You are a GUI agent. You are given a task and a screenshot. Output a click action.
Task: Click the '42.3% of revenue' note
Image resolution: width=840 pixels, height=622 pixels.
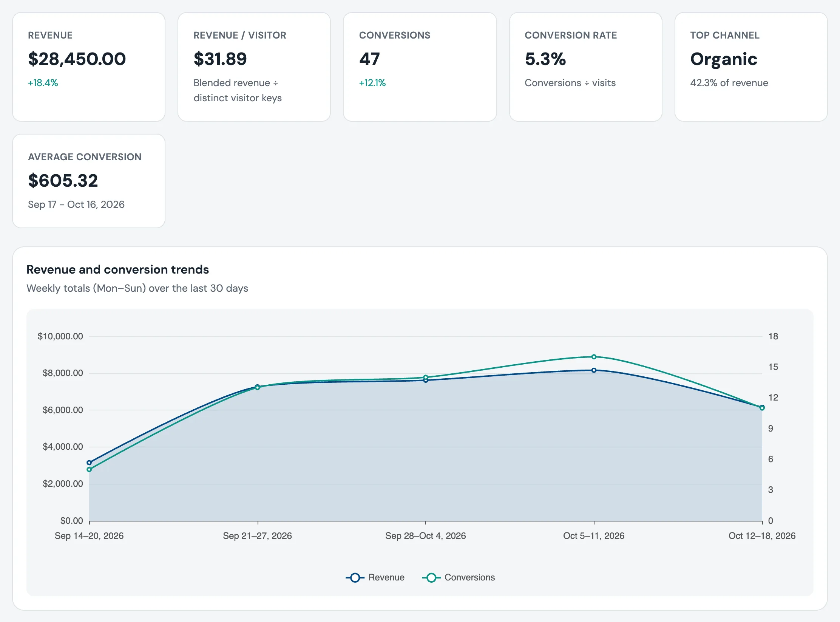click(729, 83)
